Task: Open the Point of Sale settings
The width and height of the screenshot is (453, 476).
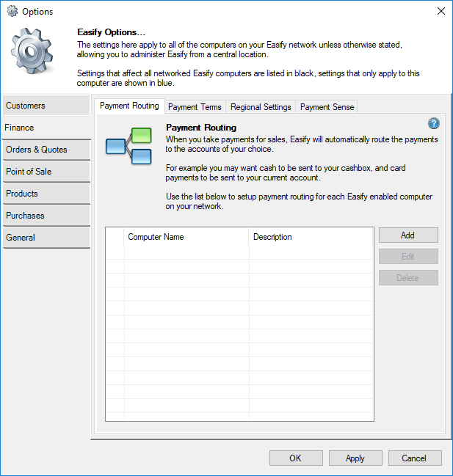Action: pos(46,172)
